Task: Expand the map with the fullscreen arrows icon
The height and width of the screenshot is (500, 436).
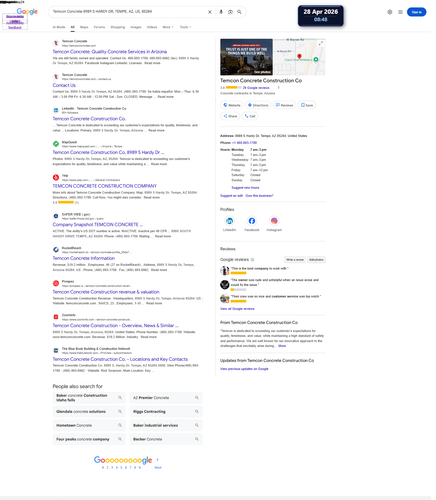Action: tap(321, 43)
